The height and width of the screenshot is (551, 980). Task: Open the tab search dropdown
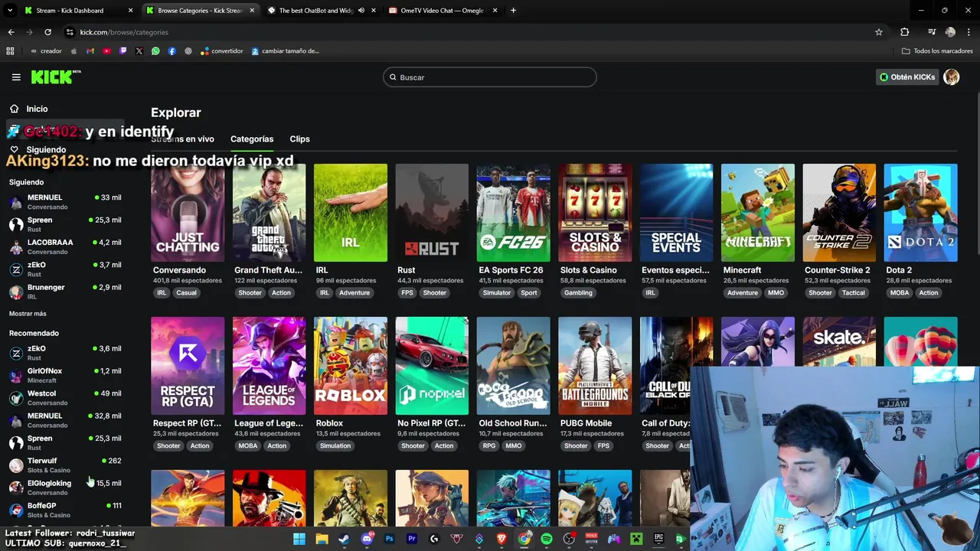[x=10, y=11]
